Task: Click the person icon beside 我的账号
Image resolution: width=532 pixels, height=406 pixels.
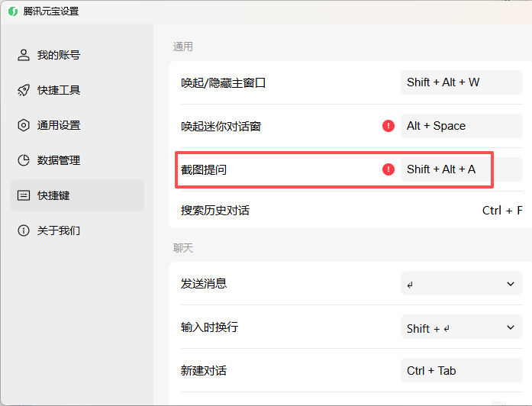Action: click(x=24, y=55)
